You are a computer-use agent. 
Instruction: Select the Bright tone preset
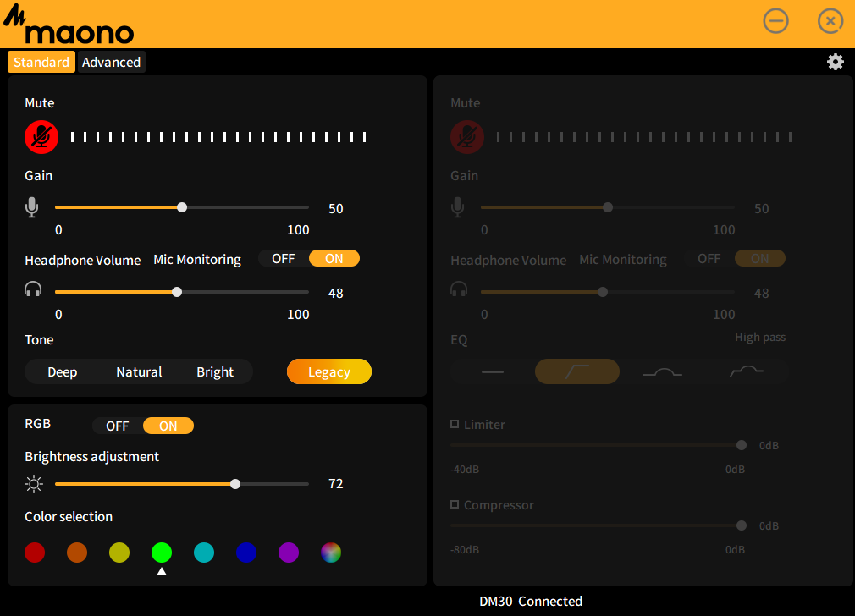point(215,371)
